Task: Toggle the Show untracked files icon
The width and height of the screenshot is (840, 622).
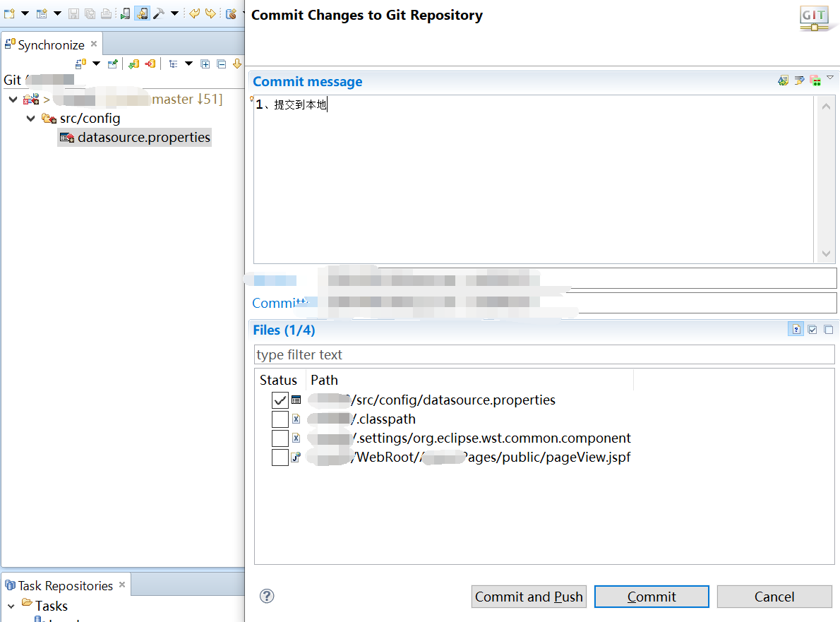Action: point(796,329)
